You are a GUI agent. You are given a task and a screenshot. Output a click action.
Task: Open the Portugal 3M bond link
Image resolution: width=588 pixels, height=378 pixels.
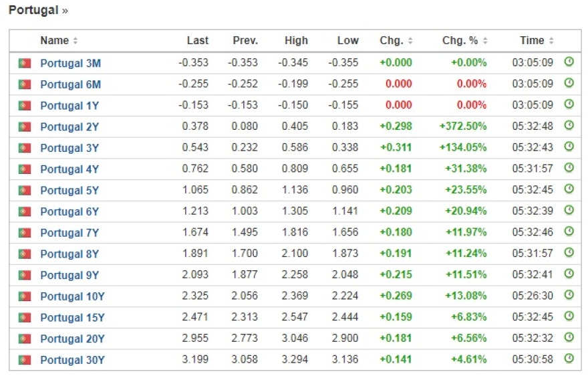tap(70, 63)
